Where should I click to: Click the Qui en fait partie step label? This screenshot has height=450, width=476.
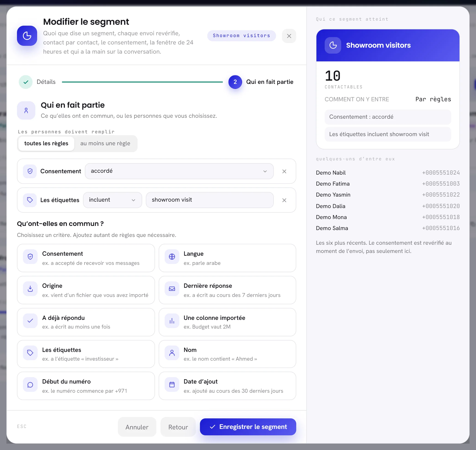click(x=270, y=82)
